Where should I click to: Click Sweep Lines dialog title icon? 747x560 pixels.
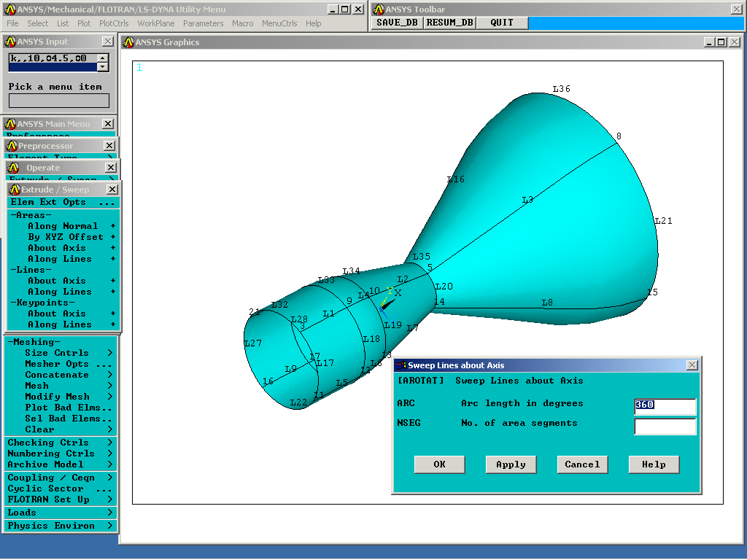400,365
